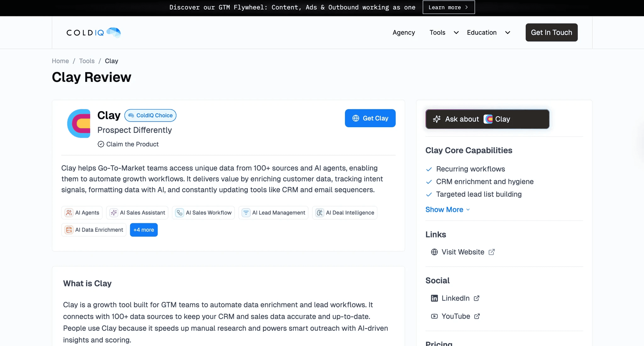Image resolution: width=644 pixels, height=346 pixels.
Task: Click the AI Data Enrichment database icon
Action: click(x=69, y=230)
